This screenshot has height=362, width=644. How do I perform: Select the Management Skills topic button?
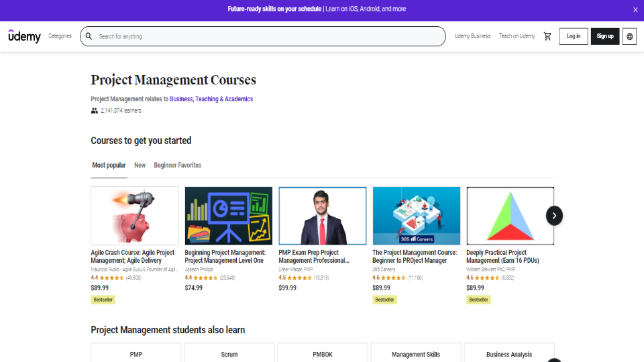(416, 353)
